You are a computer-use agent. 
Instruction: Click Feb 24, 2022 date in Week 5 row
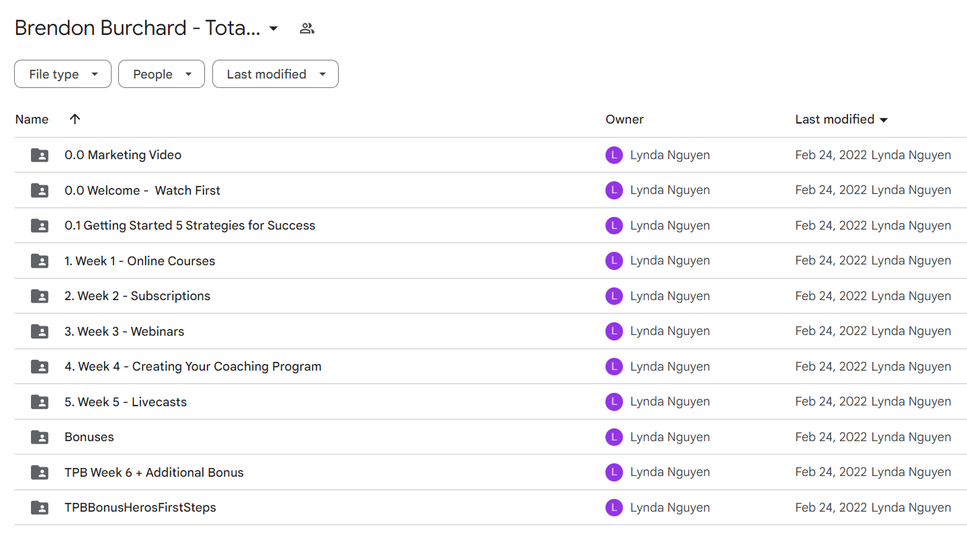[831, 402]
